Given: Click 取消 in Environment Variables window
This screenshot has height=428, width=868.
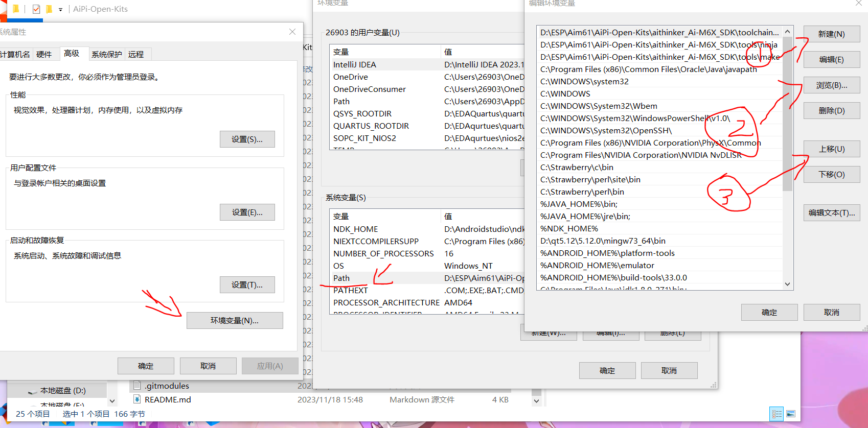Looking at the screenshot, I should (x=669, y=371).
